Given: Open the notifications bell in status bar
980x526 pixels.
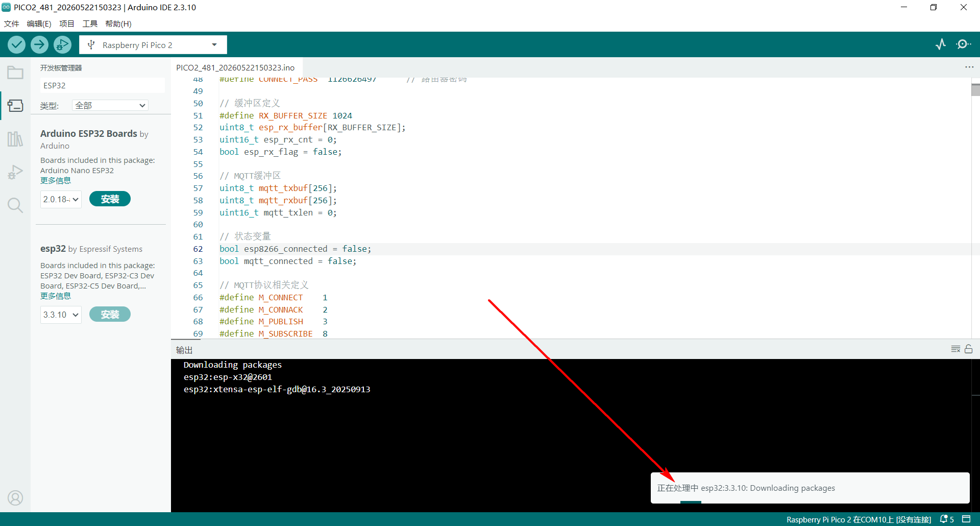Looking at the screenshot, I should click(x=946, y=519).
